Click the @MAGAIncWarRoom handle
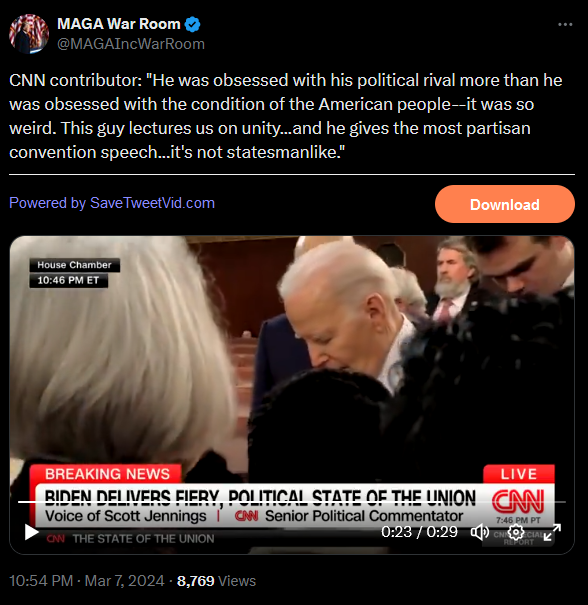This screenshot has height=605, width=588. [x=131, y=44]
